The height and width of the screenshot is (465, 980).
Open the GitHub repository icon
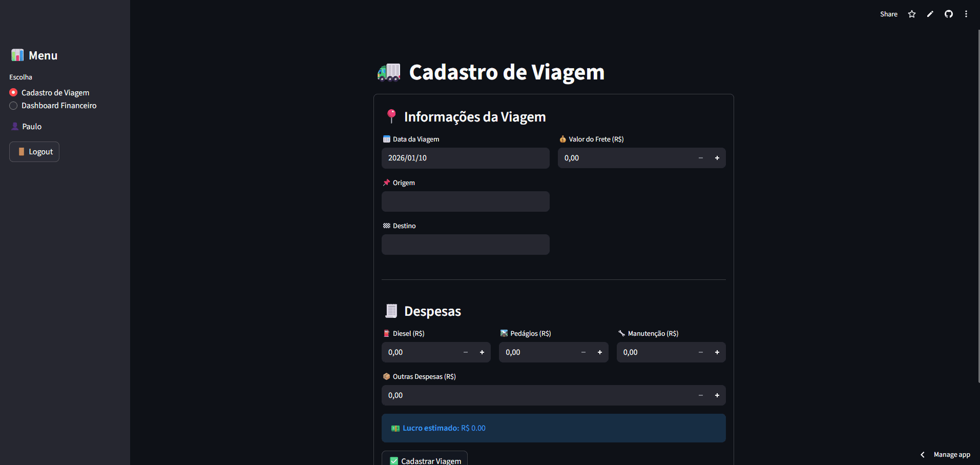(949, 14)
